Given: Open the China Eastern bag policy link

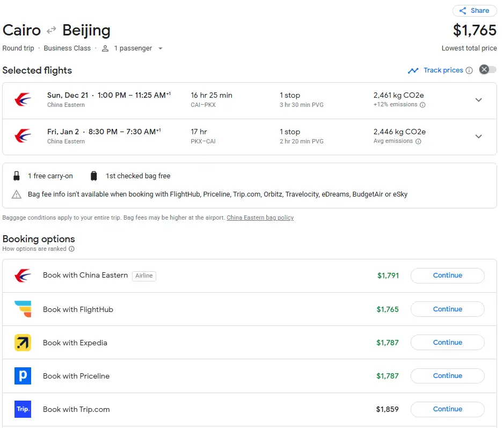Looking at the screenshot, I should [x=260, y=217].
